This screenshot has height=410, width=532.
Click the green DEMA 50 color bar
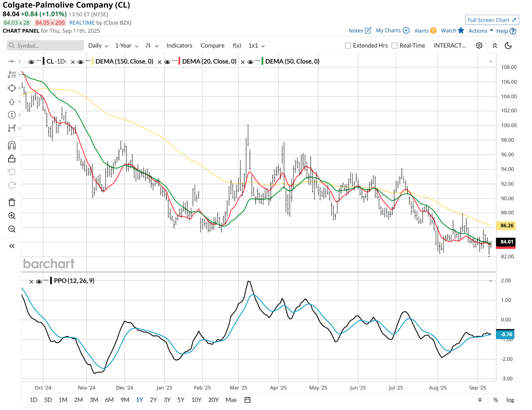coord(262,61)
